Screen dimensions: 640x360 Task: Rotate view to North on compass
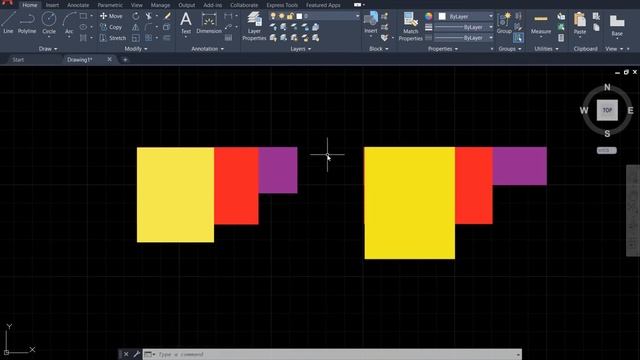coord(607,87)
